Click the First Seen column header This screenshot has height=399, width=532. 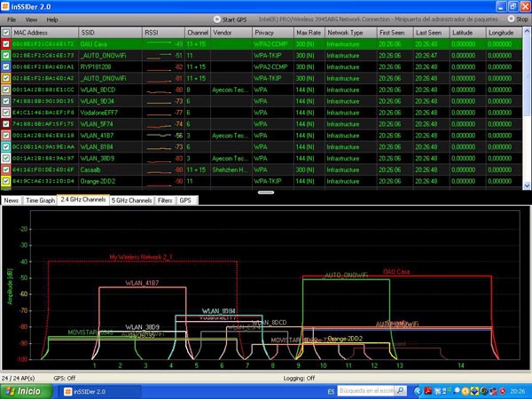tap(395, 33)
